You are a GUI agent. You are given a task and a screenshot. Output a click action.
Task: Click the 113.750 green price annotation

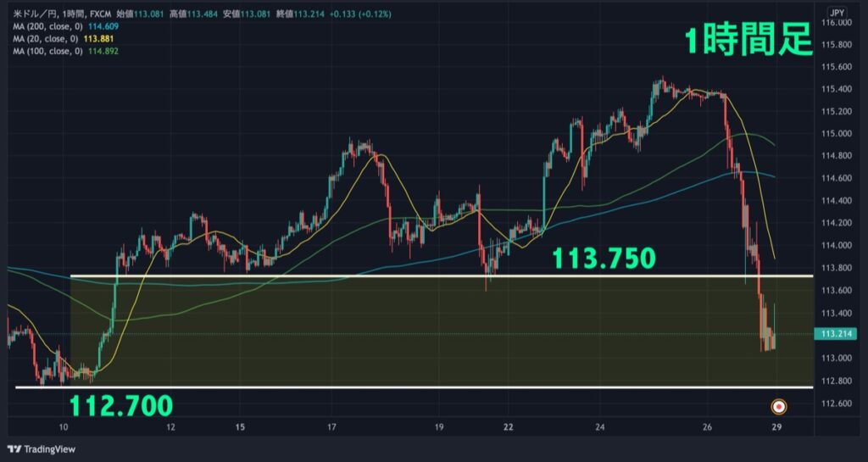point(604,259)
